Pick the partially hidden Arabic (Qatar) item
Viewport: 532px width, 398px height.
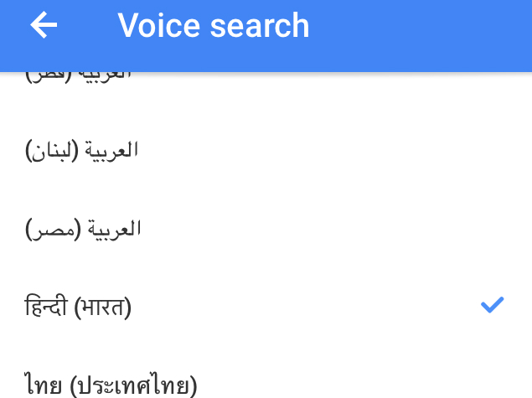tap(80, 75)
